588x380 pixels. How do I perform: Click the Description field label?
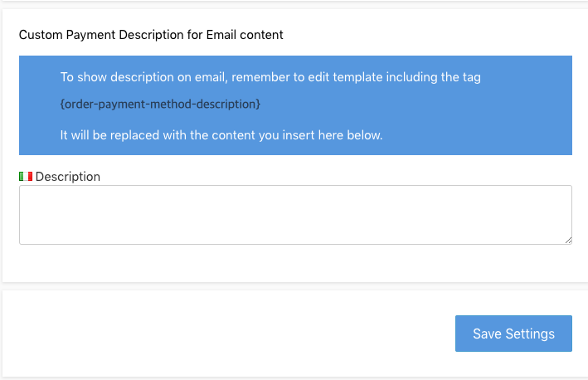pos(68,177)
